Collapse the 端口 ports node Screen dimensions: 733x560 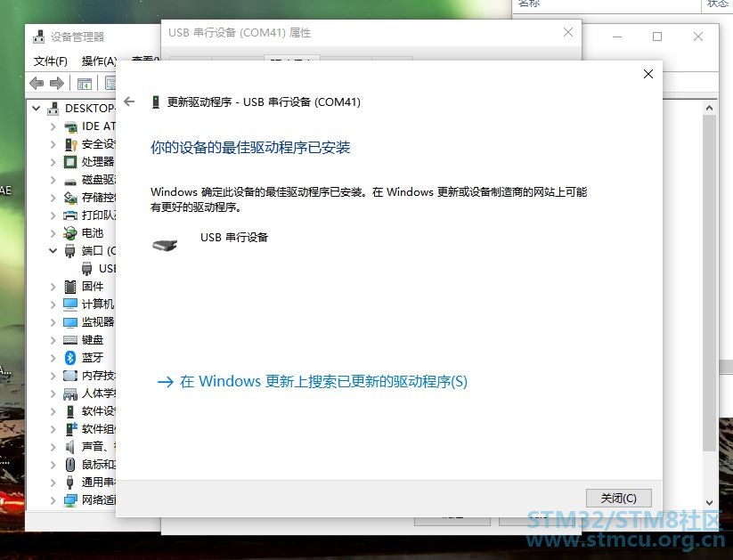53,251
